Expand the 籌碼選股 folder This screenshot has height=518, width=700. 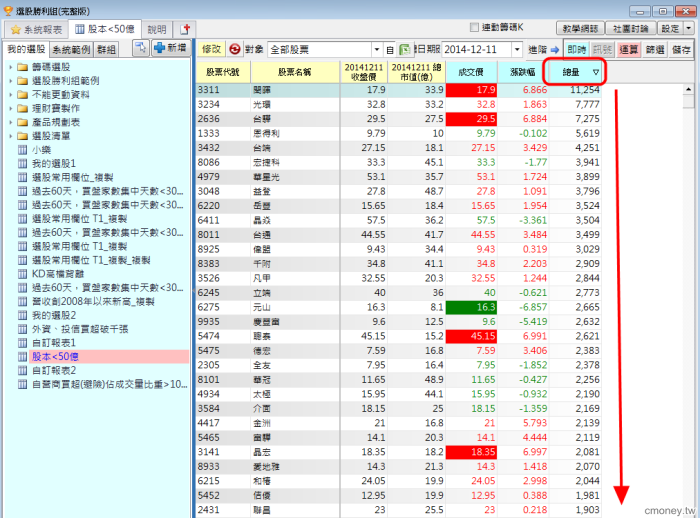(x=10, y=67)
